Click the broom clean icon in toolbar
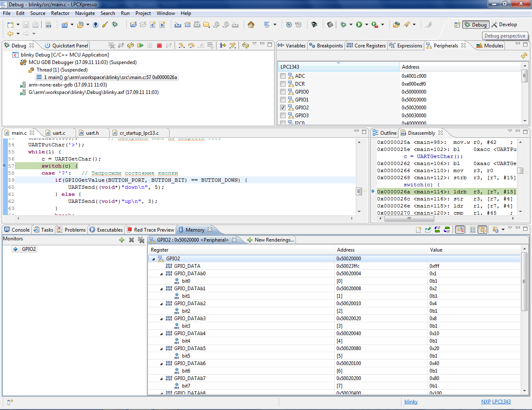 105,25
